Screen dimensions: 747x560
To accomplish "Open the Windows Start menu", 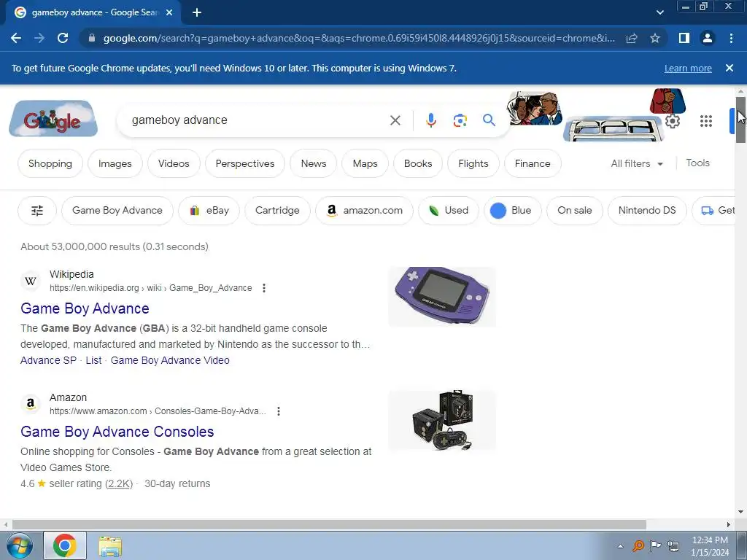I will pyautogui.click(x=19, y=545).
